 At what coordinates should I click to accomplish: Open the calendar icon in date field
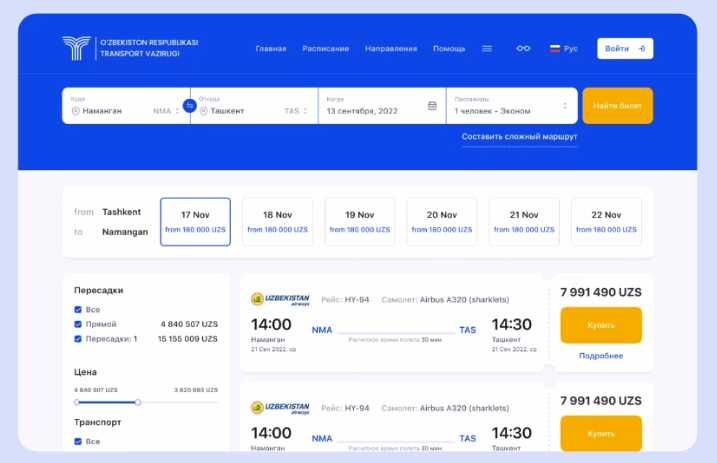(x=432, y=106)
